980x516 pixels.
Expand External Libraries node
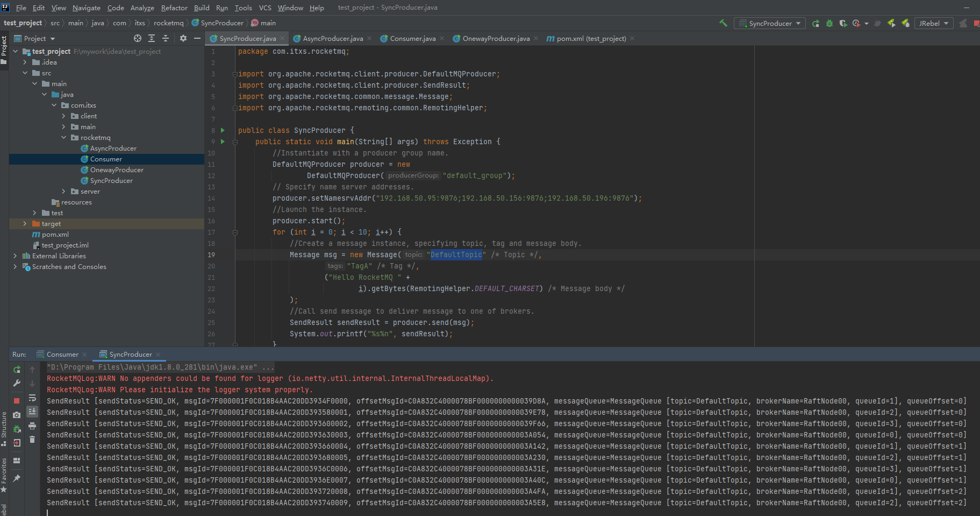(x=15, y=256)
